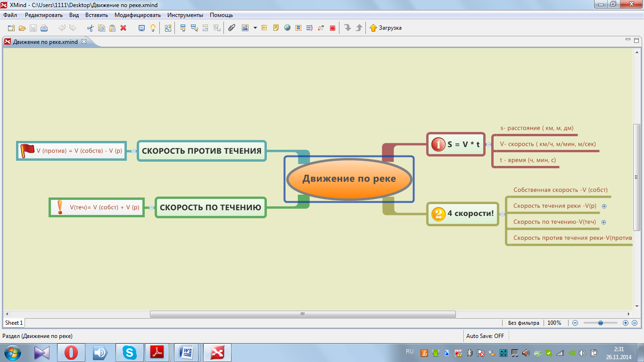Open the Помощь menu

coord(221,15)
